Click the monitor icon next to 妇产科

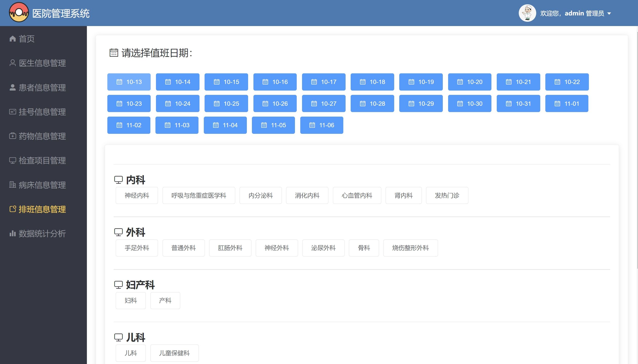118,285
